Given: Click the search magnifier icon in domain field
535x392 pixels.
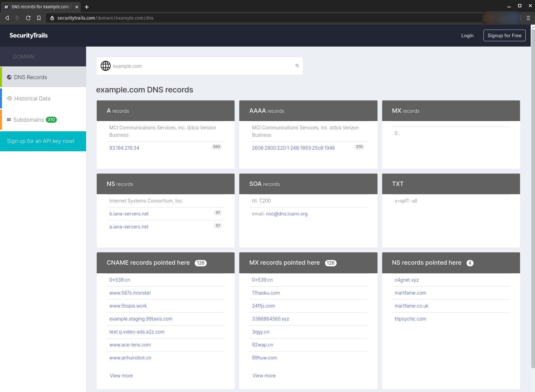Looking at the screenshot, I should [297, 66].
